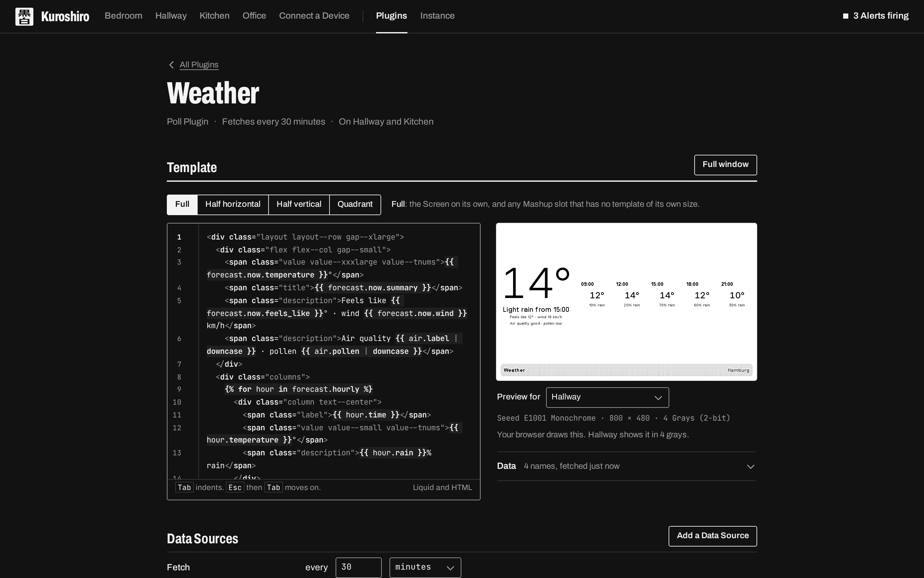Click 4 names, fetched just now text
Screen dimensions: 924x578
(x=572, y=466)
